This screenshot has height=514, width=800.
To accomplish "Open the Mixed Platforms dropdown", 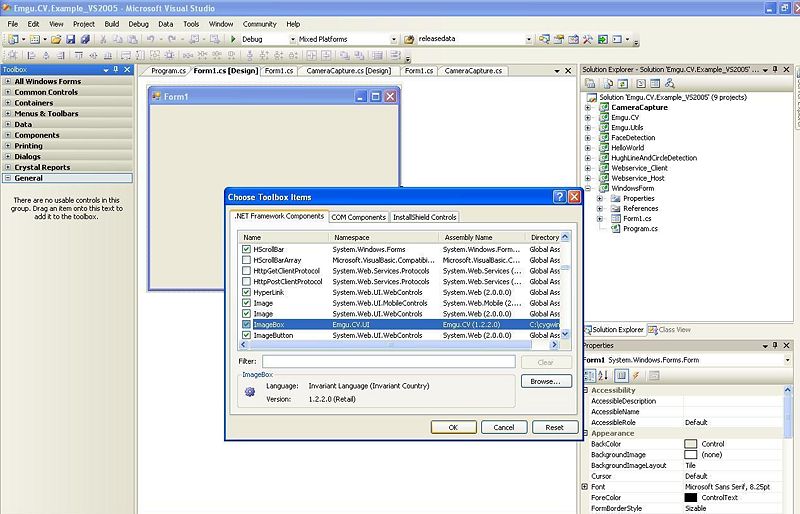I will pos(394,39).
